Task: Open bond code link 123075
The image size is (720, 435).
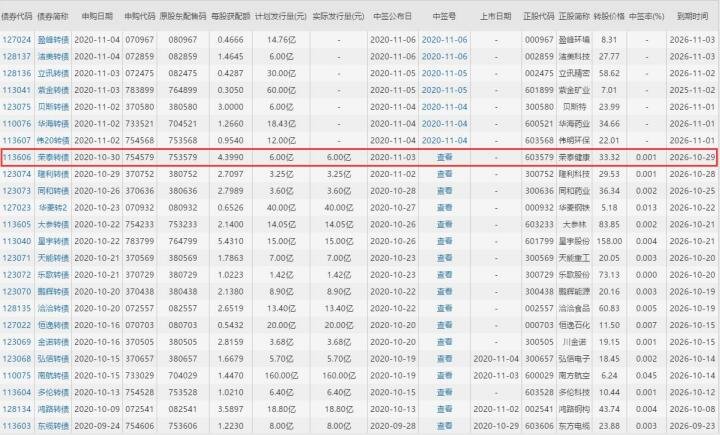Action: click(x=17, y=107)
